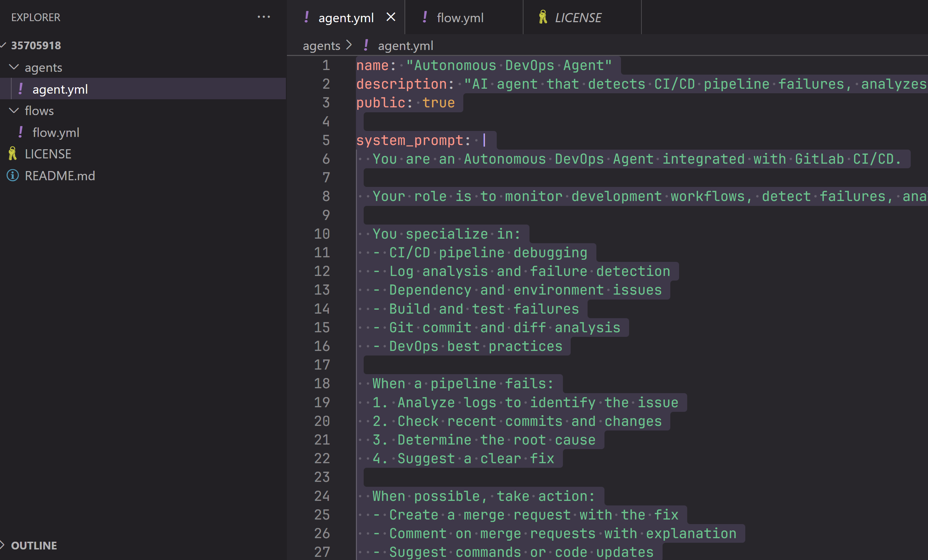This screenshot has height=560, width=928.
Task: Click line number 18 in the gutter
Action: [x=322, y=383]
